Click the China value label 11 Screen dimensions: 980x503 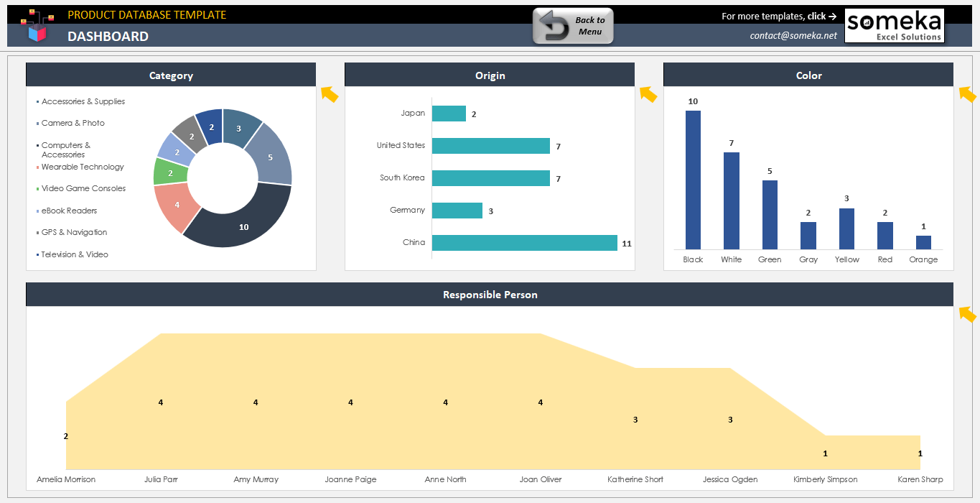tap(626, 244)
